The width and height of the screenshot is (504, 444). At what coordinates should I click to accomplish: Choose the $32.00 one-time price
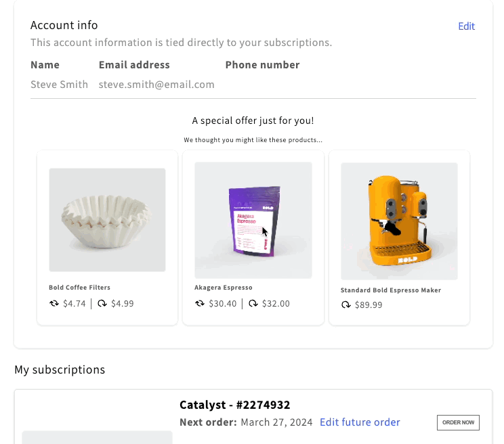tap(276, 304)
